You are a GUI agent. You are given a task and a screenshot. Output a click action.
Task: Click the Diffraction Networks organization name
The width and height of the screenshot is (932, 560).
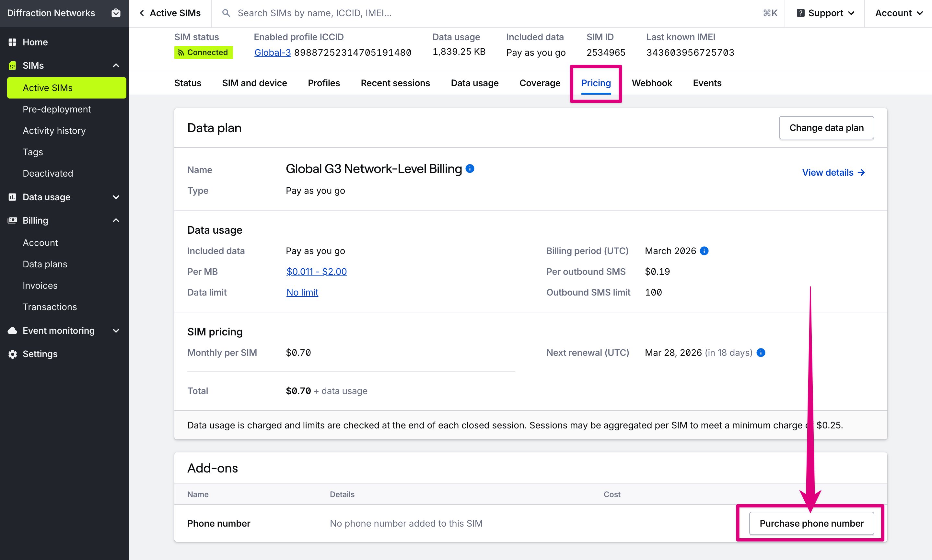point(51,13)
